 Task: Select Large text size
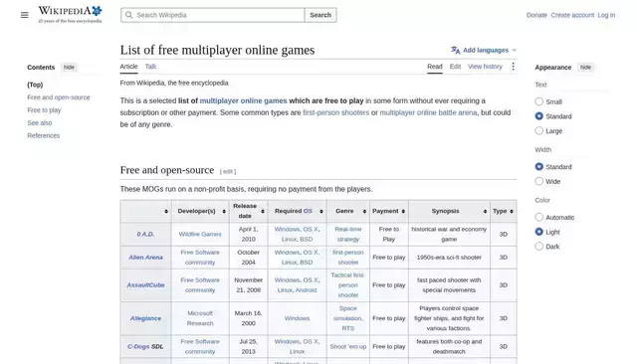[539, 130]
